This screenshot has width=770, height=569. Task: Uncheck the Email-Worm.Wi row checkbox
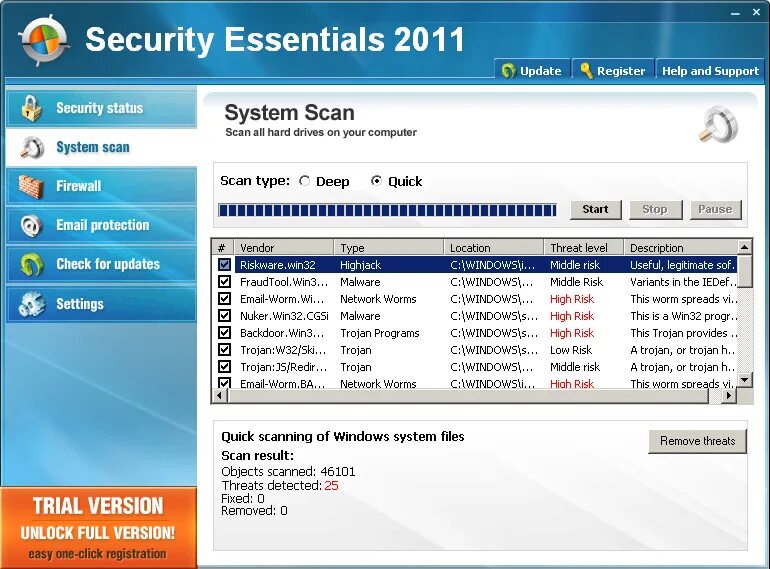pyautogui.click(x=224, y=298)
